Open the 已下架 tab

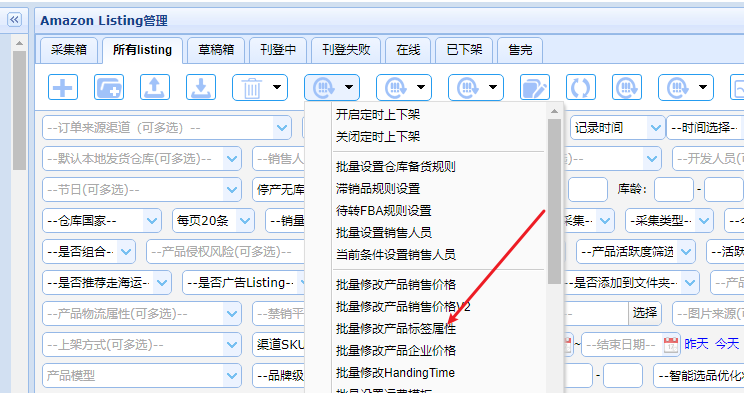point(464,50)
